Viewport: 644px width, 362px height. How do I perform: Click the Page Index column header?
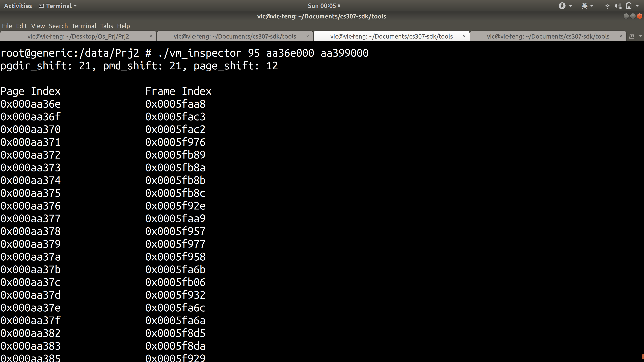[x=31, y=91]
